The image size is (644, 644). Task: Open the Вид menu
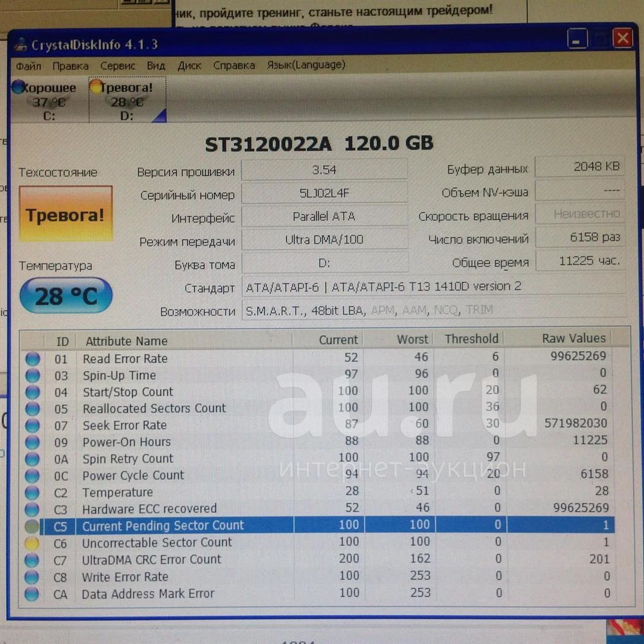click(156, 66)
